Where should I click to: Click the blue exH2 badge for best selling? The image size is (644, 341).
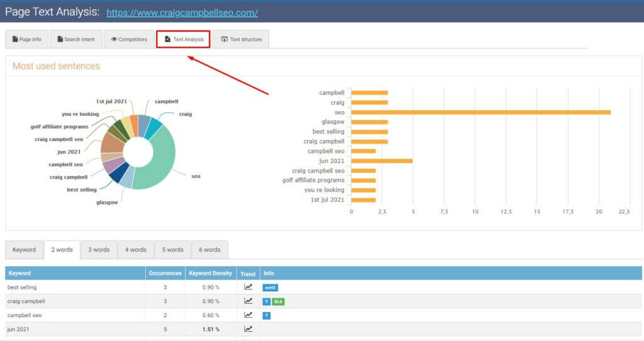point(270,288)
